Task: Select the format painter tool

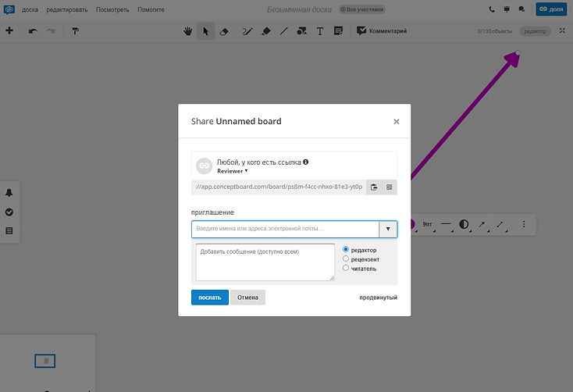Action: coord(75,31)
